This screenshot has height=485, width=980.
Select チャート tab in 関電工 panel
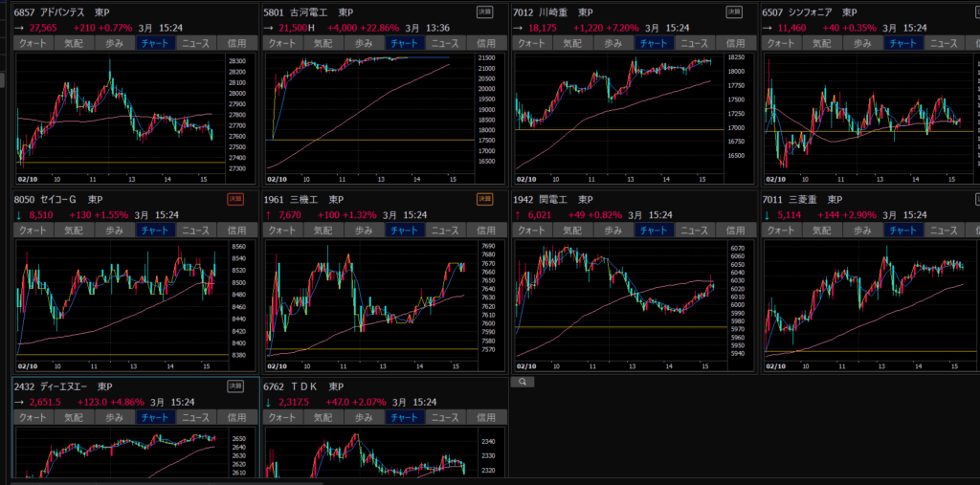[x=653, y=231]
